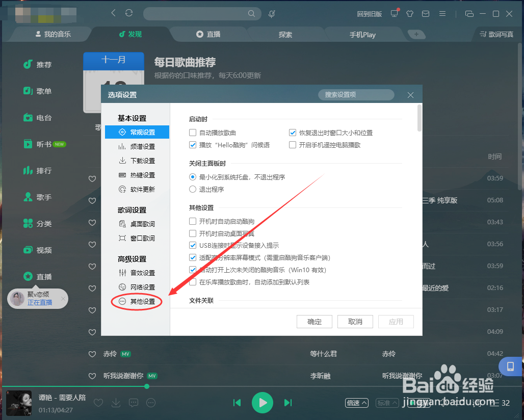524x420 pixels.
Task: Open 分类 in the left sidebar
Action: (37, 224)
